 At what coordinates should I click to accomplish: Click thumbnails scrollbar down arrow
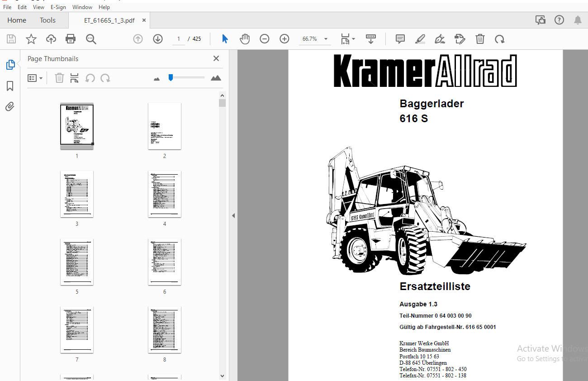click(222, 376)
